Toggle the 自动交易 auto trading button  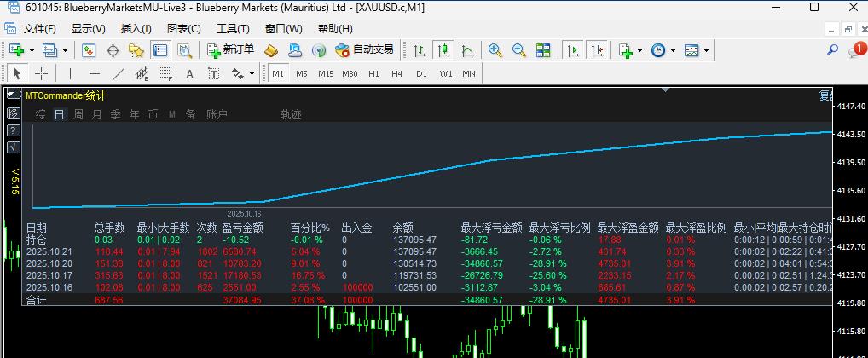(364, 50)
